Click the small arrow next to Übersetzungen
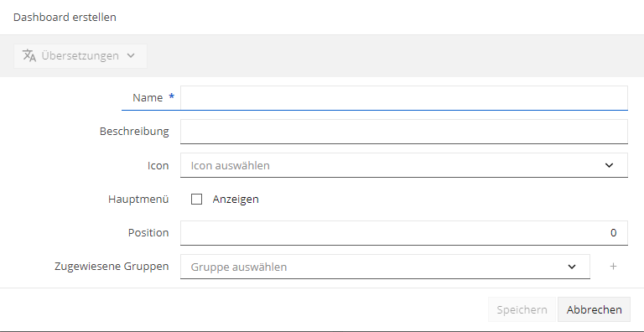The width and height of the screenshot is (644, 332). point(131,55)
